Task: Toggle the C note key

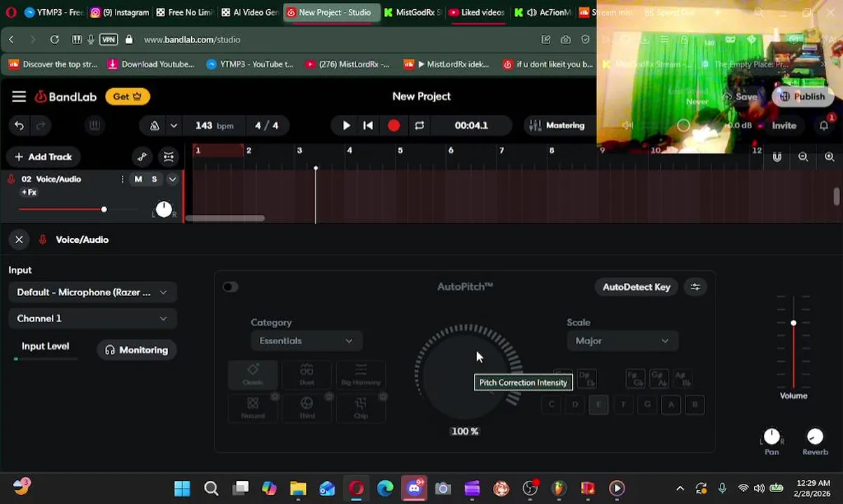Action: (552, 405)
